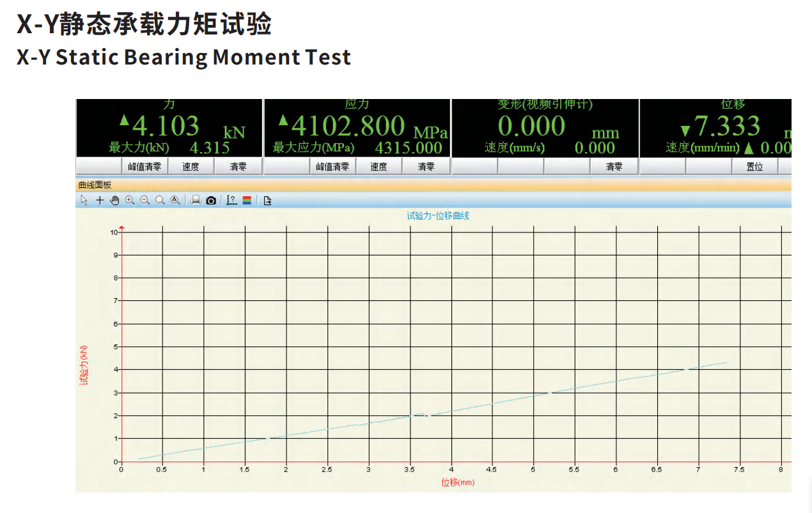Click the max stress value 4315.000
The image size is (812, 513).
408,148
